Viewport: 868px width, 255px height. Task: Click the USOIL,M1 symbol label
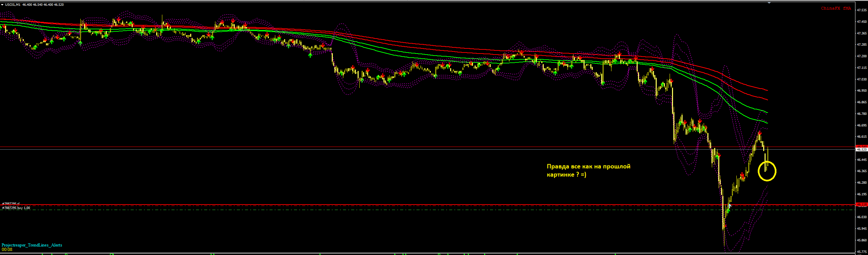click(13, 5)
